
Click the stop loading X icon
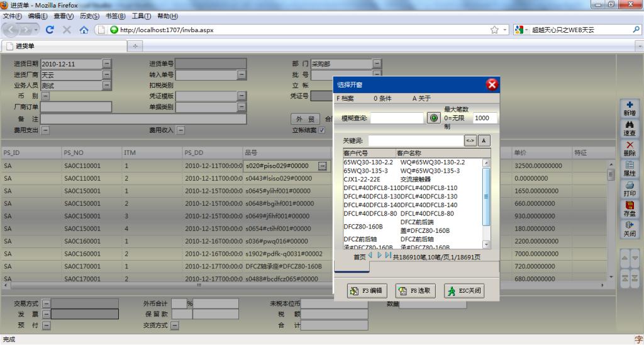67,30
